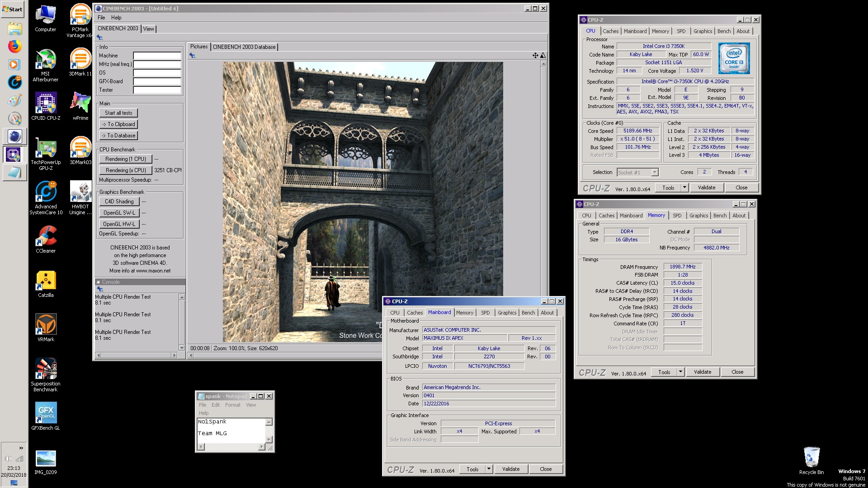Click the volume speaker tray icon
This screenshot has width=868, height=488.
9,459
